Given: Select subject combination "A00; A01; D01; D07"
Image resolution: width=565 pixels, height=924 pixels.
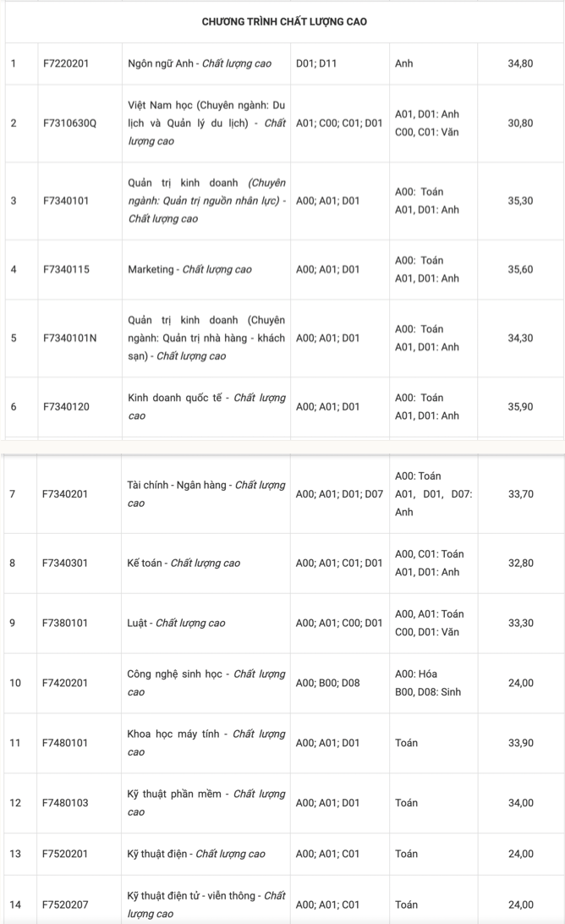Looking at the screenshot, I should (x=339, y=494).
